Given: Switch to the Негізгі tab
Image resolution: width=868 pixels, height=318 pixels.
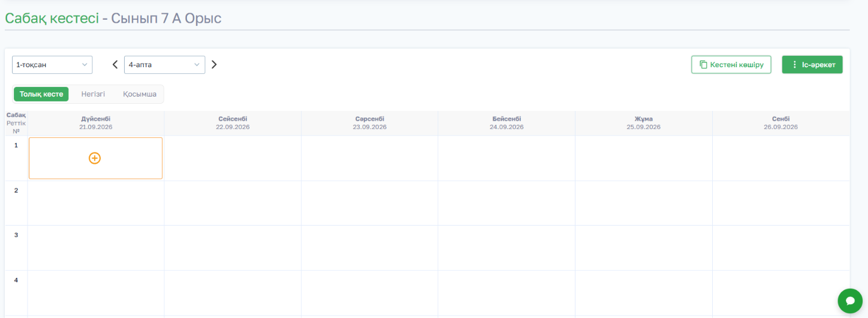Looking at the screenshot, I should click(94, 94).
